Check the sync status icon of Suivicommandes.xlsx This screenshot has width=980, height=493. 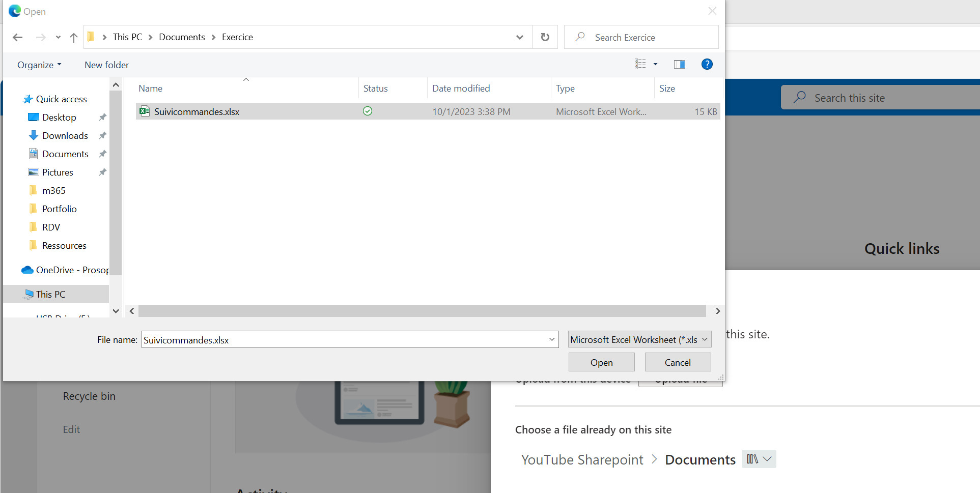(368, 111)
